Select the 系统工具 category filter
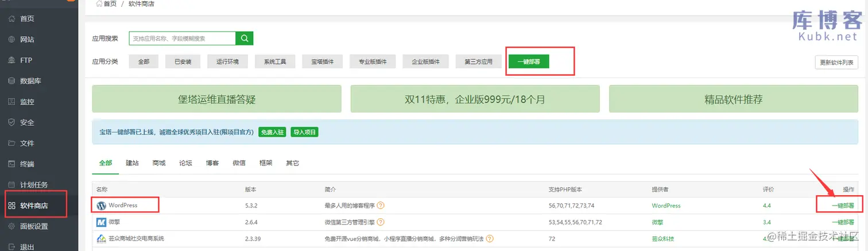Screen dimensions: 868x251 point(275,61)
